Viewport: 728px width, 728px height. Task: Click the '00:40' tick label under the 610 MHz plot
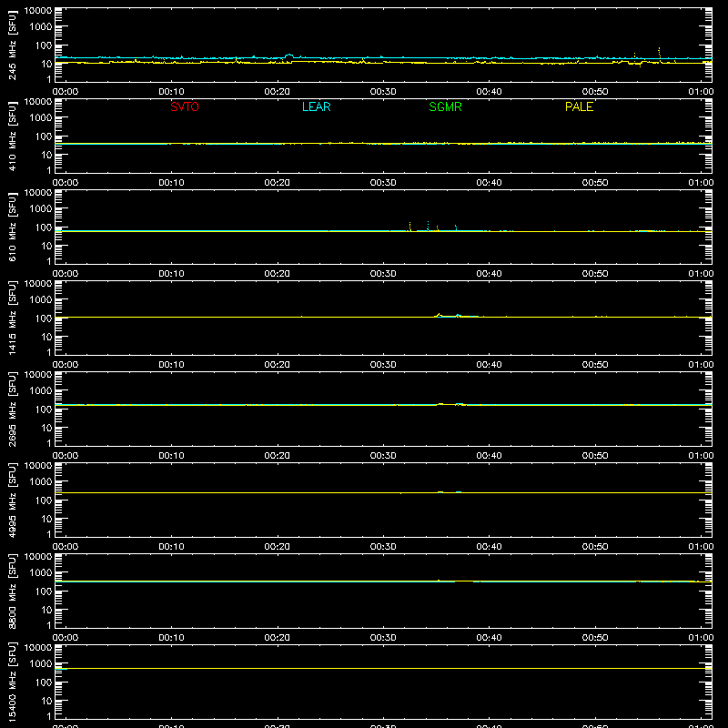489,274
